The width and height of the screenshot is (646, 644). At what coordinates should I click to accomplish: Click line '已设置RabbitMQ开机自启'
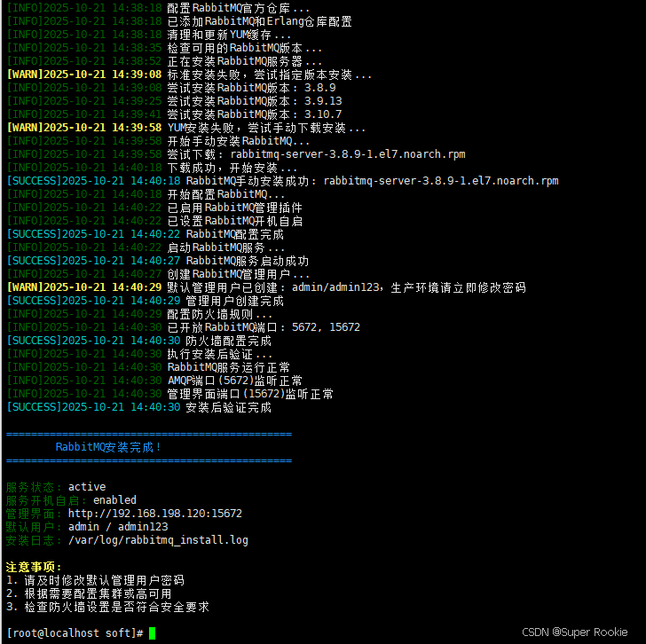coord(154,221)
